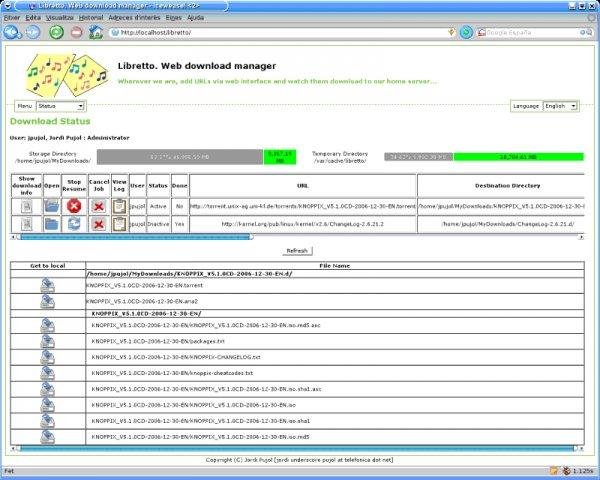Cancel the Inactive ChangeLog job
The height and width of the screenshot is (480, 600).
point(99,224)
